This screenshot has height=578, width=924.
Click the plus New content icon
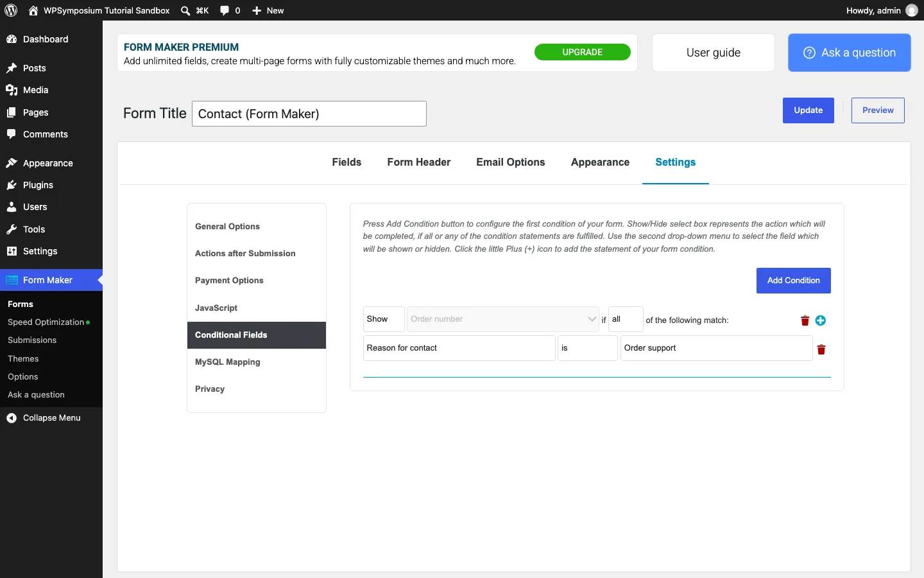[x=257, y=10]
